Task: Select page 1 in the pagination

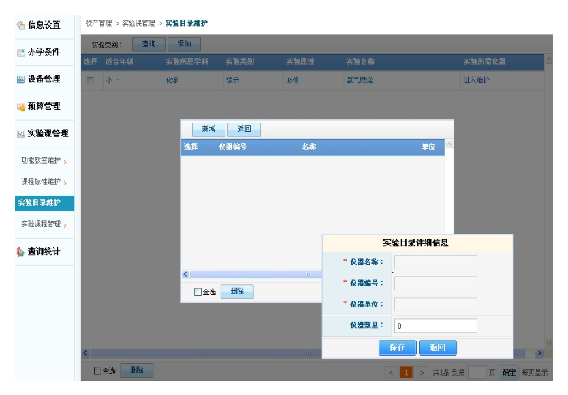Action: point(406,373)
